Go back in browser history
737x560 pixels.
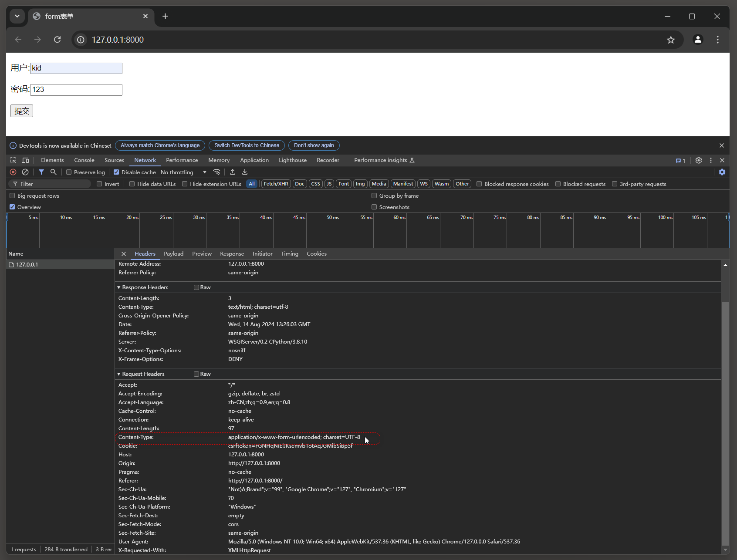18,40
